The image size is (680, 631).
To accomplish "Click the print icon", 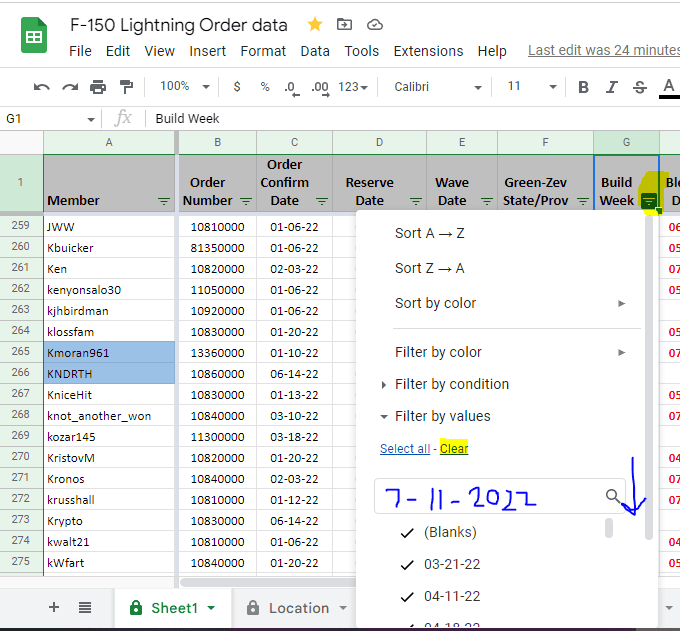I will click(98, 87).
